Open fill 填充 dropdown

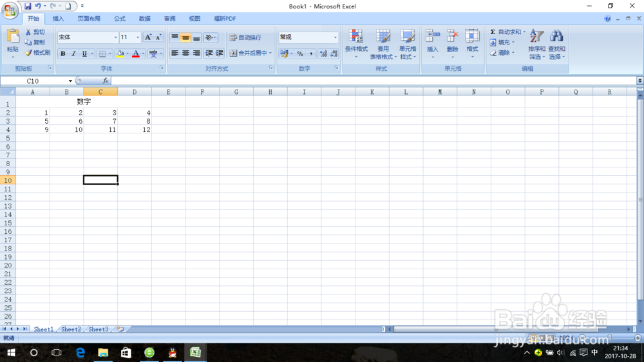click(502, 43)
